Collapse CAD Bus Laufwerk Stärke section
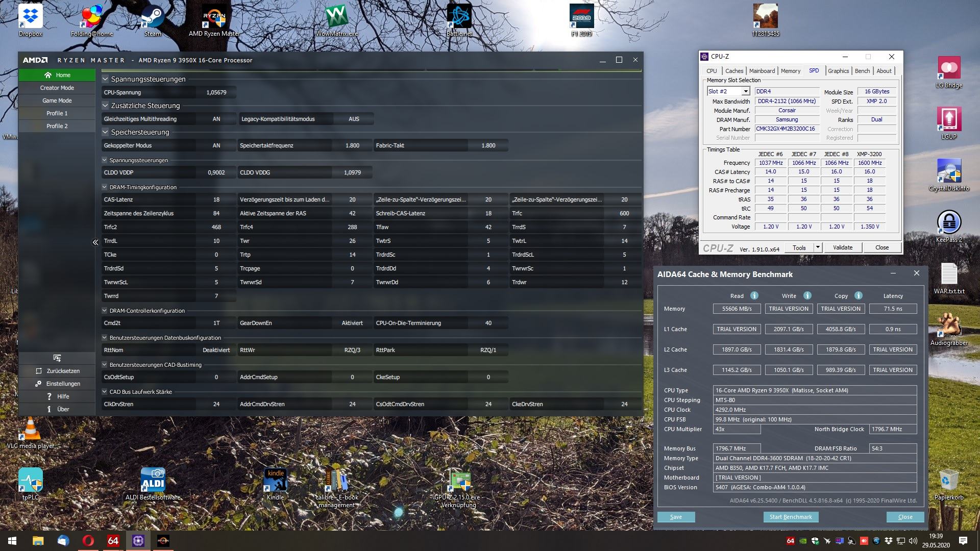This screenshot has width=980, height=551. 105,392
